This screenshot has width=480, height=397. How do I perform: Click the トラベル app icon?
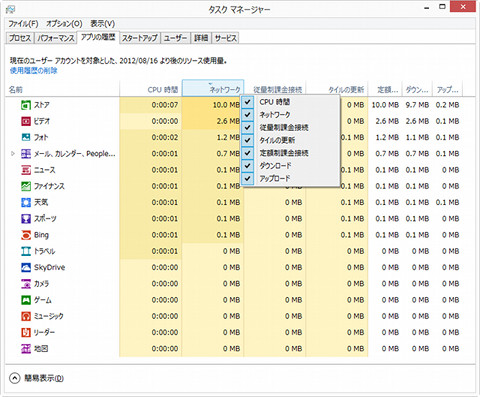click(x=26, y=251)
